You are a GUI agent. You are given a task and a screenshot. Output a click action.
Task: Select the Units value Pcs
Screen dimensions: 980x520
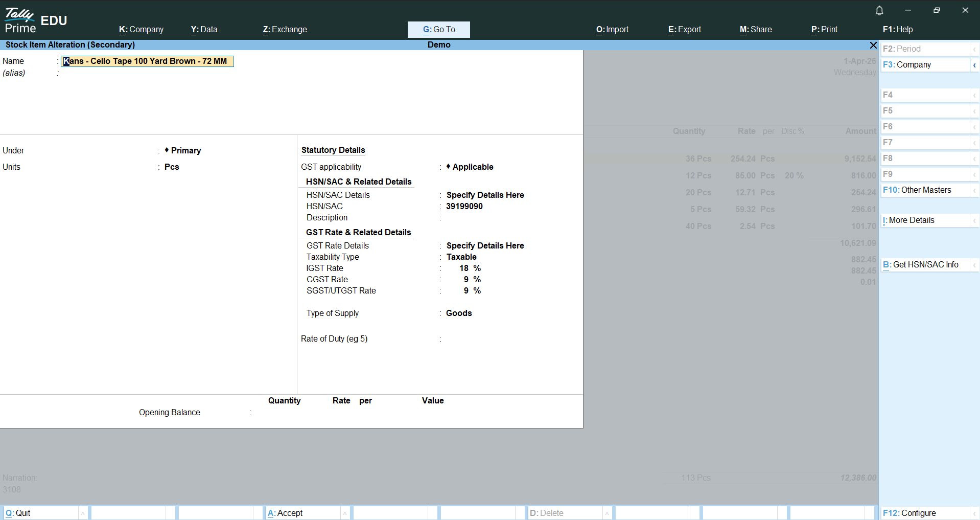coord(172,167)
